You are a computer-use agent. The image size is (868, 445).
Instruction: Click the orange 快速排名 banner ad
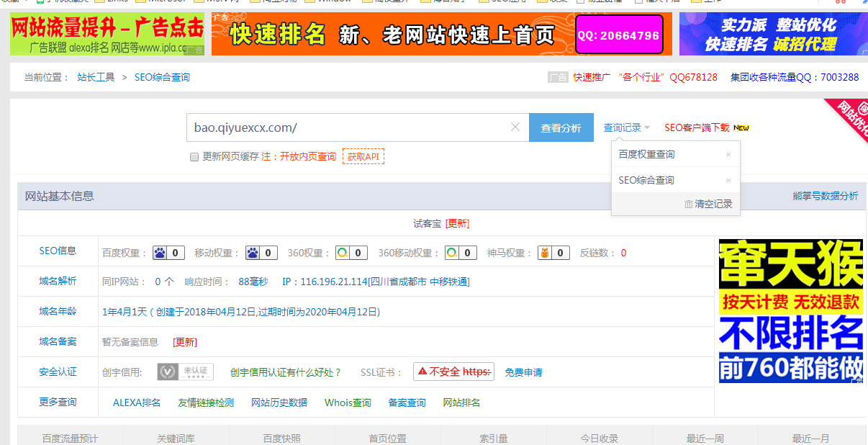coord(442,34)
